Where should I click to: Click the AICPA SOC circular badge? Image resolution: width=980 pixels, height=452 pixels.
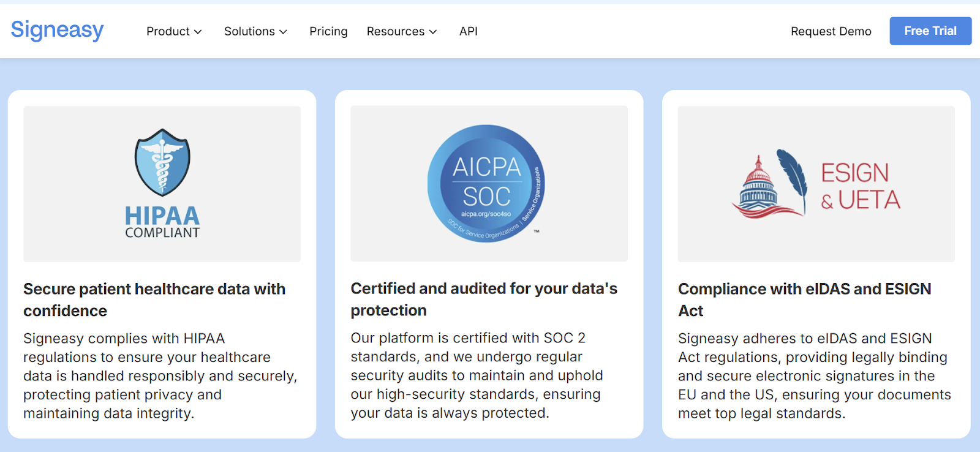pos(486,183)
